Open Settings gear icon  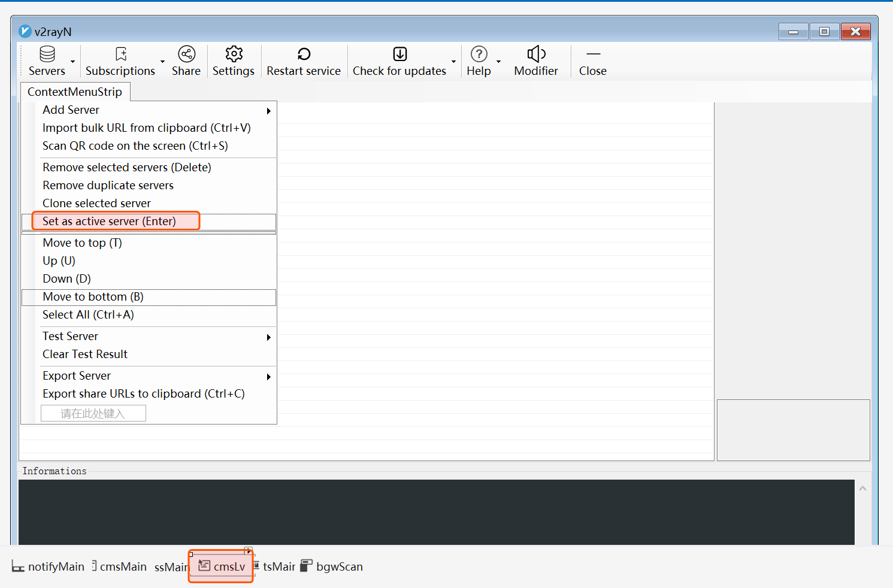[x=234, y=54]
